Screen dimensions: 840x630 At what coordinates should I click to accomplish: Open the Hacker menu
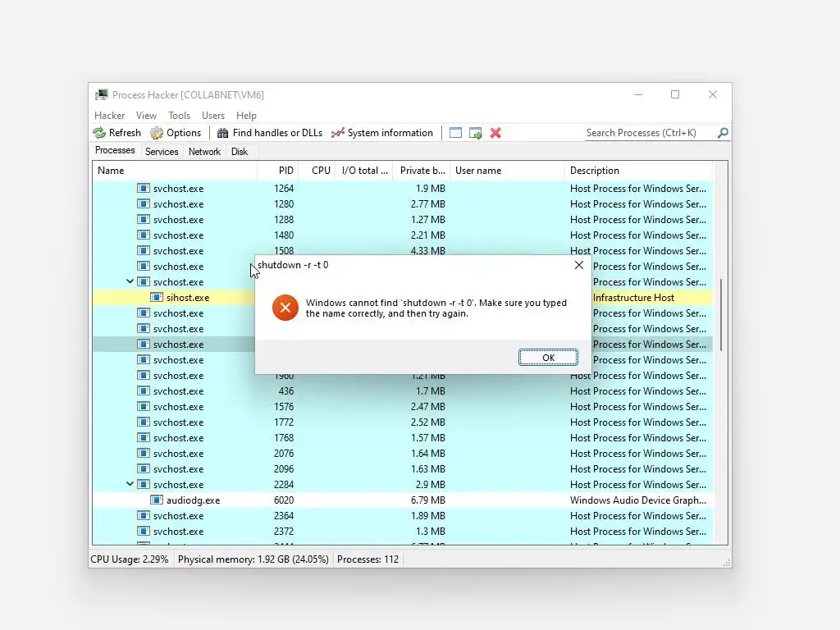109,116
